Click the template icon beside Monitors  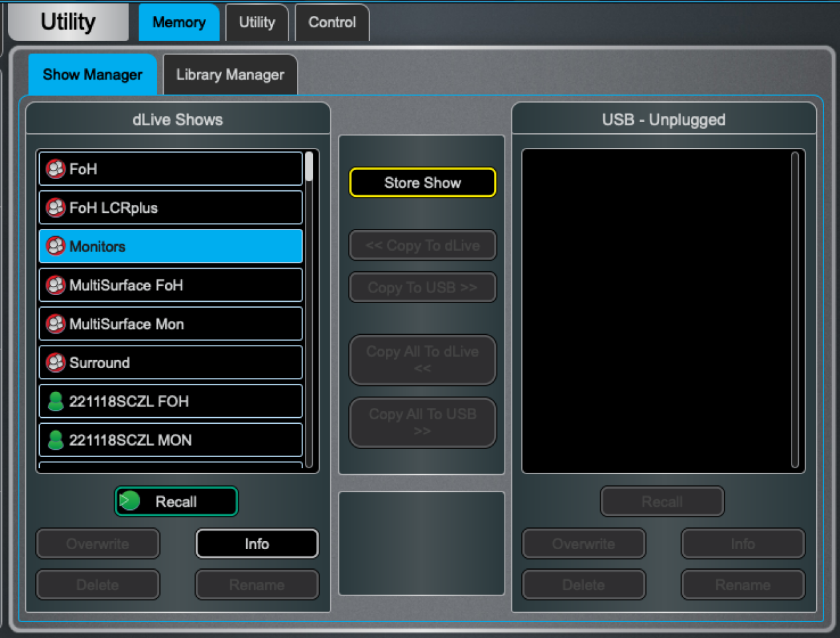[56, 246]
